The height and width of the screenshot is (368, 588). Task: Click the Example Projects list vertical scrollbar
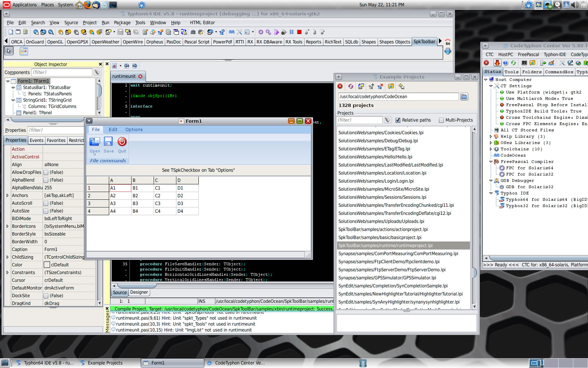tap(474, 217)
